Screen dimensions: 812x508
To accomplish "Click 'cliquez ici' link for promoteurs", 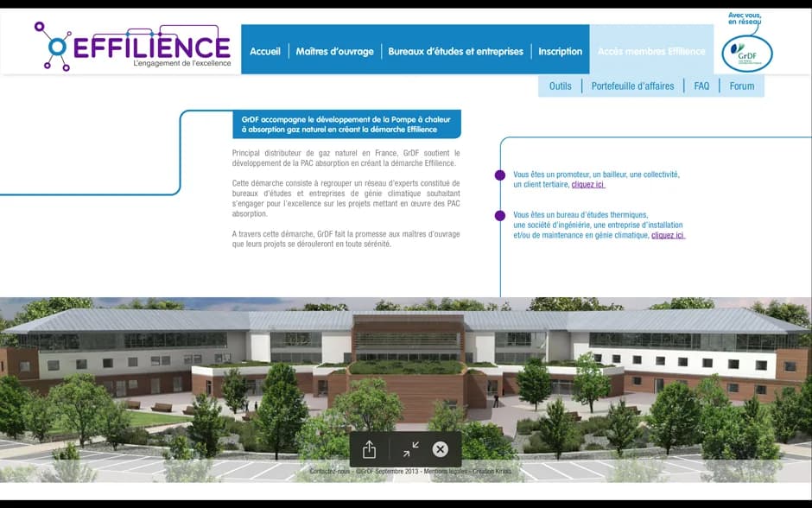I will coord(587,184).
